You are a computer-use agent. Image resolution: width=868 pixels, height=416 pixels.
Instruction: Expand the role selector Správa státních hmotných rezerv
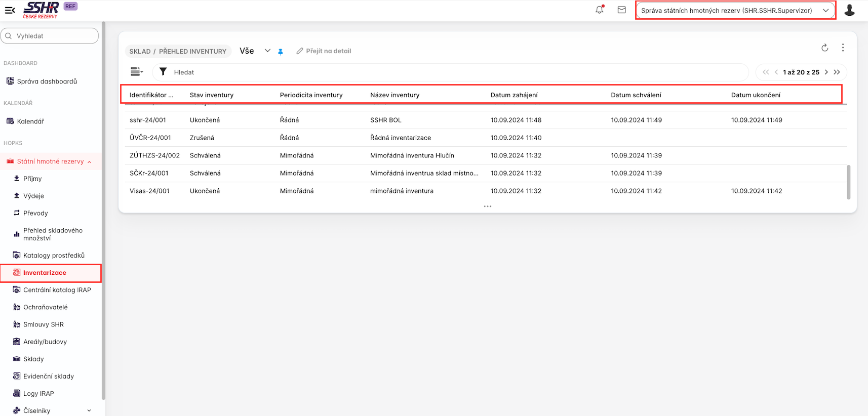(x=735, y=11)
